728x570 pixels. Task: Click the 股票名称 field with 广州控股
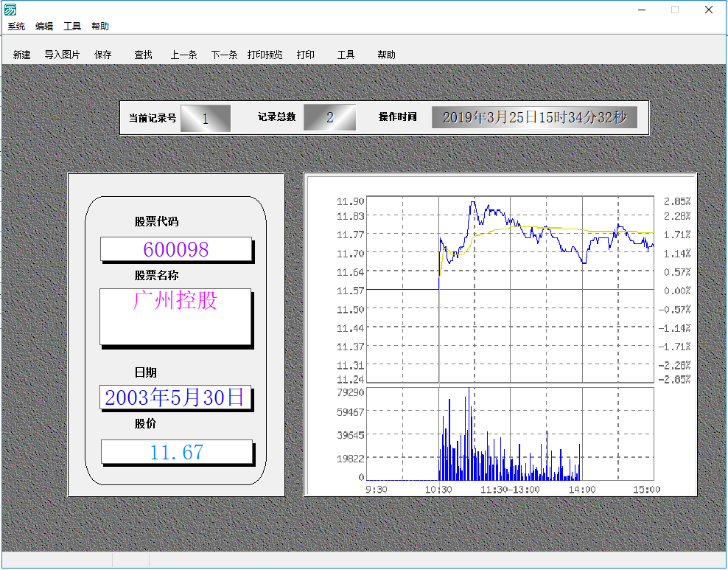[x=175, y=316]
